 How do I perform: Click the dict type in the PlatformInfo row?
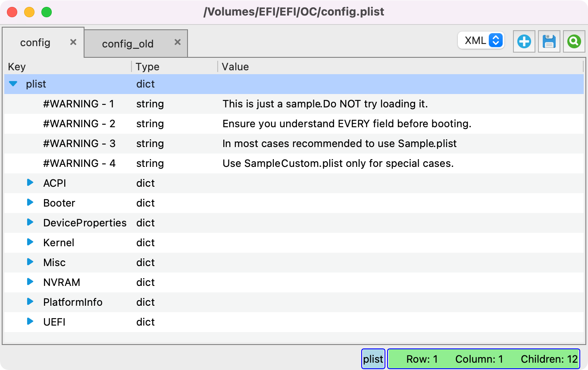(x=146, y=302)
